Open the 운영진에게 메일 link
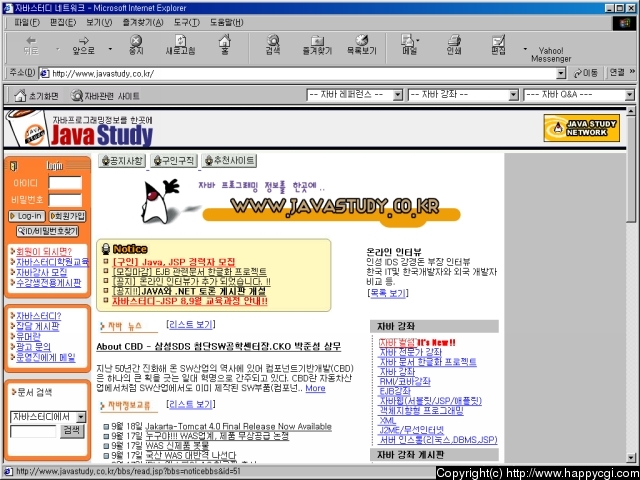 tap(46, 358)
